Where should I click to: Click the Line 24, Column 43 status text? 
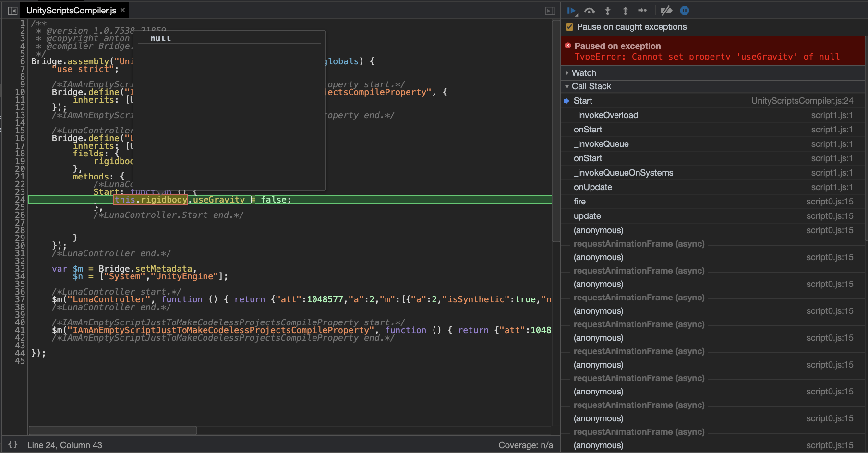coord(64,445)
